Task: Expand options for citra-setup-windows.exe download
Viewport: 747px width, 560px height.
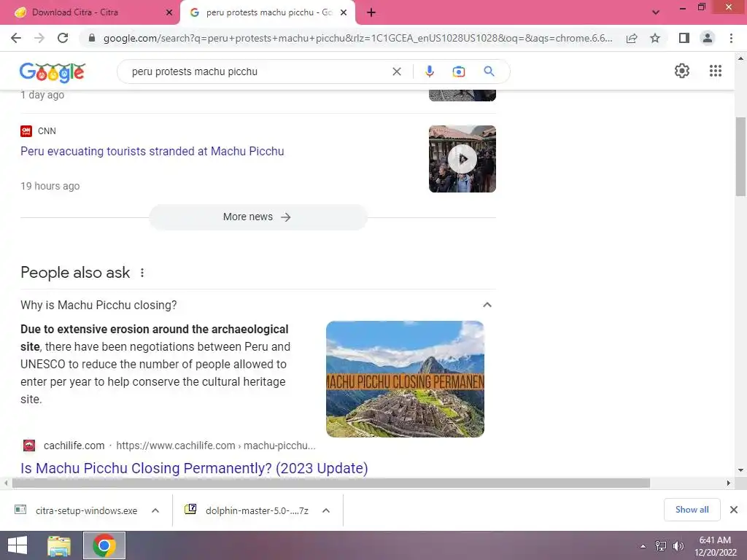Action: click(155, 510)
